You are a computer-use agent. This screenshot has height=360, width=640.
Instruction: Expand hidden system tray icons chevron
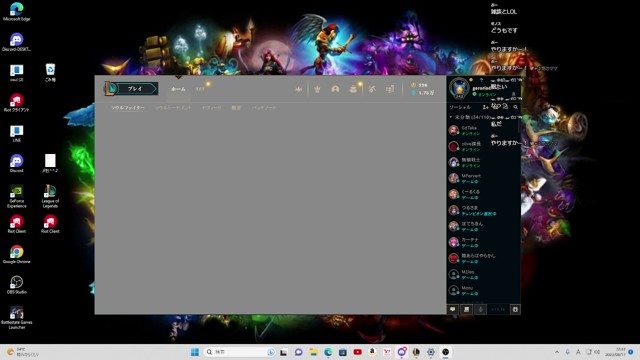tap(557, 352)
